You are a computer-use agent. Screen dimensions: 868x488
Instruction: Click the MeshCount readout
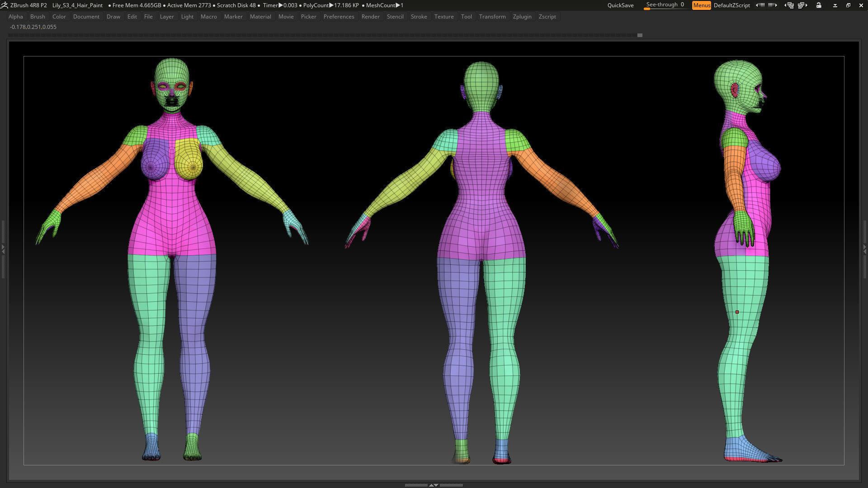pos(385,5)
